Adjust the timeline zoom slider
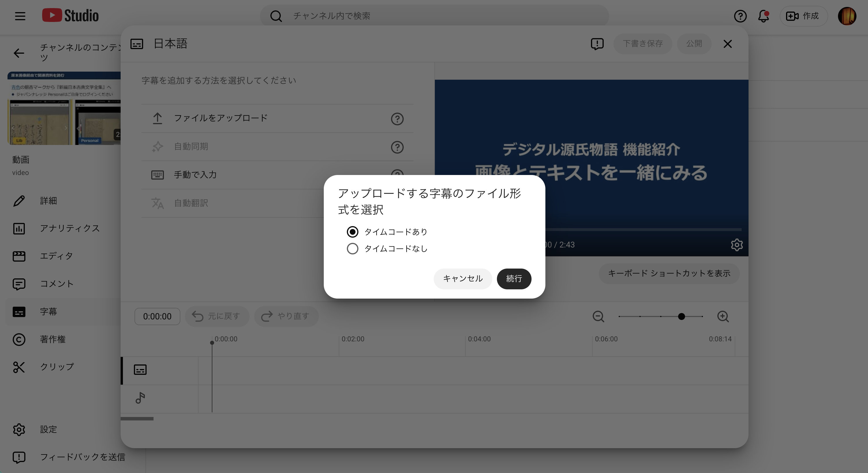Screen dimensions: 868x473 tap(681, 316)
